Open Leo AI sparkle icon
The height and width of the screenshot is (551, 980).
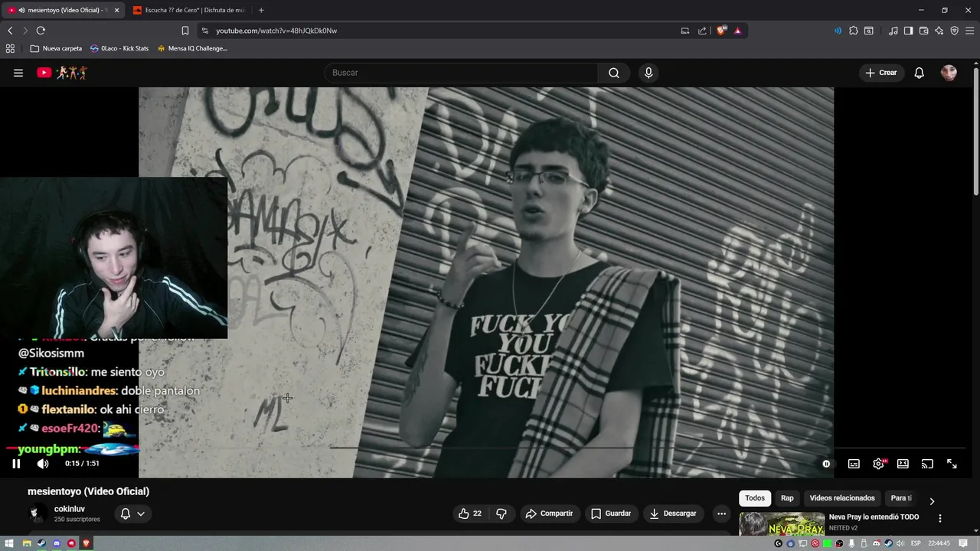[939, 31]
